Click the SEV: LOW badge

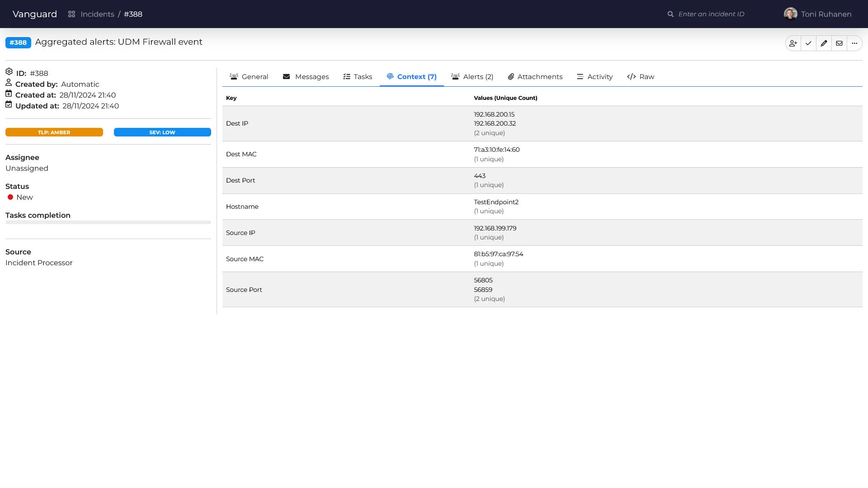click(162, 132)
